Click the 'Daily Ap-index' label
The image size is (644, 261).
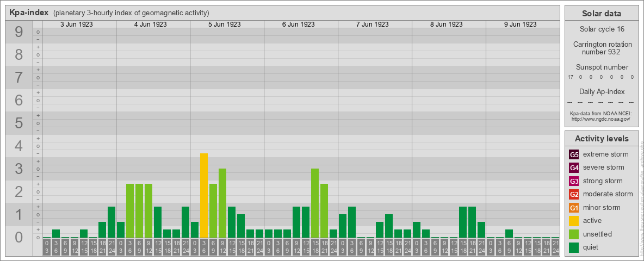coord(602,91)
